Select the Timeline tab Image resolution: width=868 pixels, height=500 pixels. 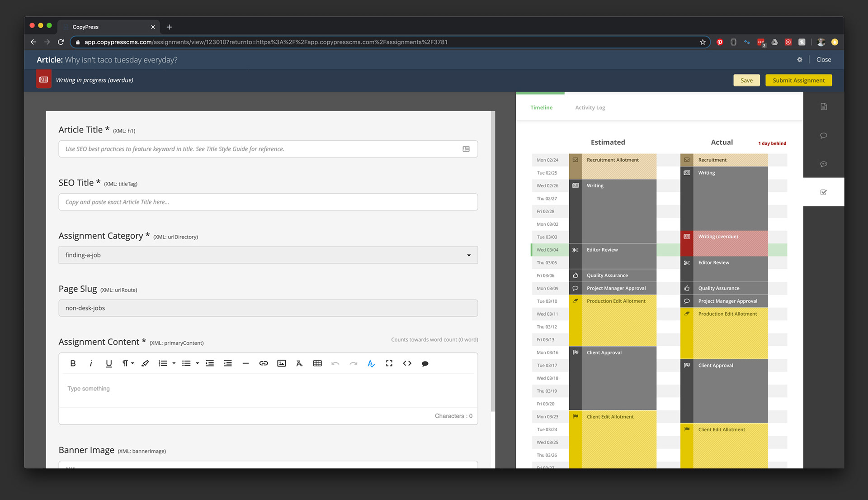(541, 108)
